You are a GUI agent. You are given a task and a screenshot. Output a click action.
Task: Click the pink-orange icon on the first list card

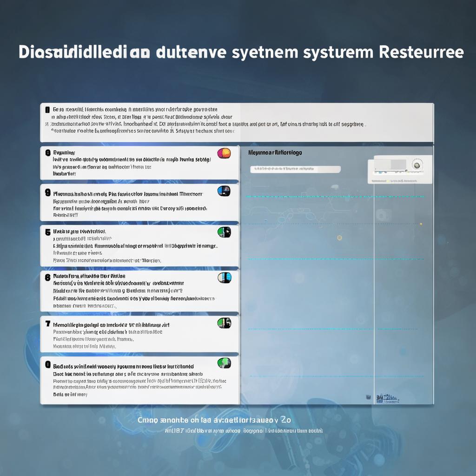coord(224,153)
